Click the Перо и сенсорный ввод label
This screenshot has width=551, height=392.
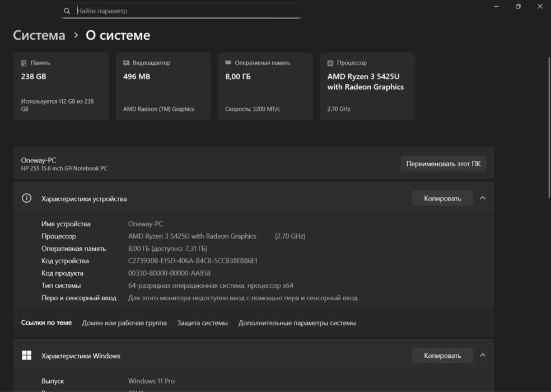click(x=79, y=298)
